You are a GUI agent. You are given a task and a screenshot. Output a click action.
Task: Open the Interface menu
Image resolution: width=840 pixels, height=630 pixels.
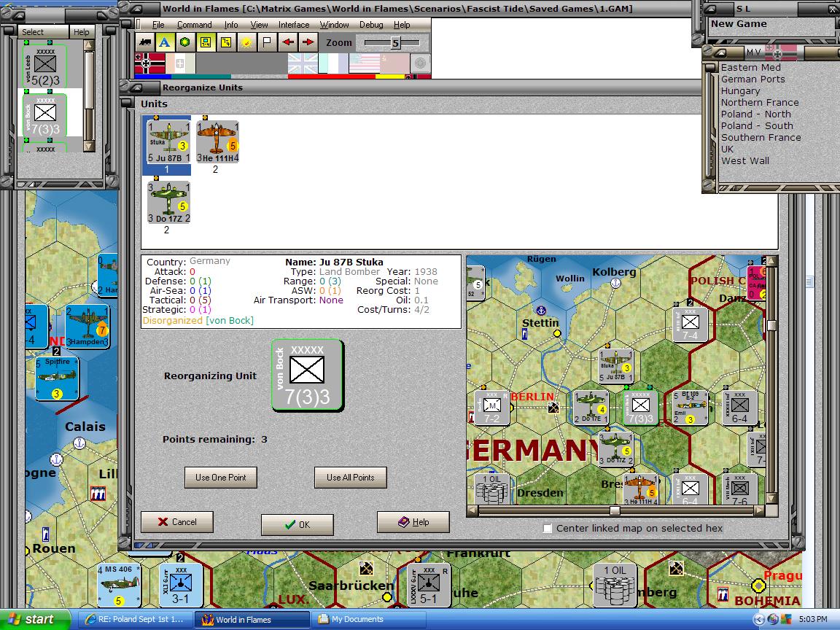point(294,25)
